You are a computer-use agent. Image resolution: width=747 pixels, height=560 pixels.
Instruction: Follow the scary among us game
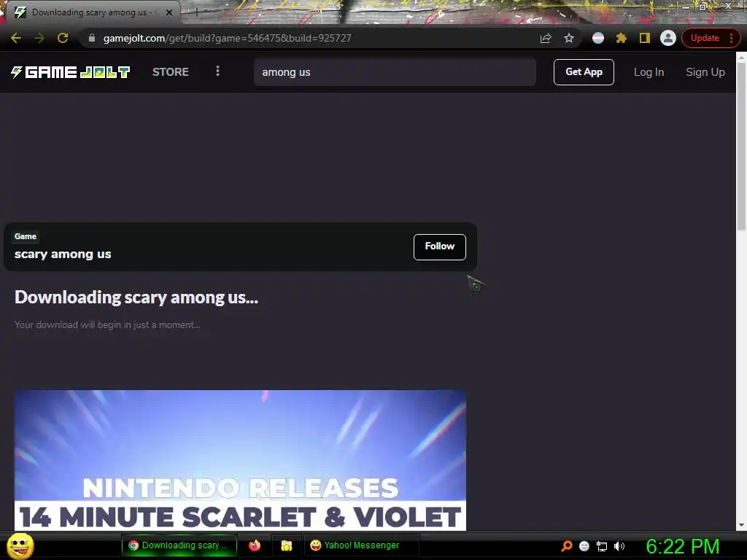[x=439, y=246]
